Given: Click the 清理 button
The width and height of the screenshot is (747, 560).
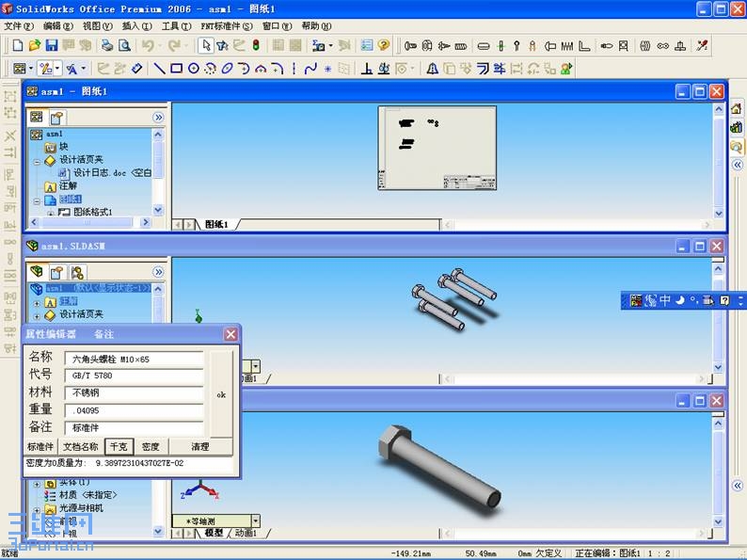Looking at the screenshot, I should [x=200, y=446].
